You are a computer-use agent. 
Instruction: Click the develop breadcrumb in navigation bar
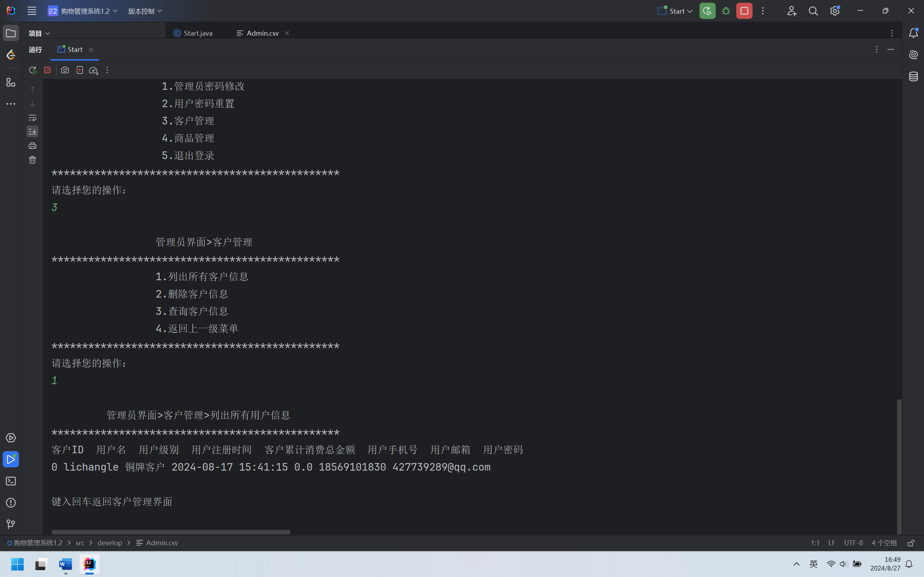(110, 543)
